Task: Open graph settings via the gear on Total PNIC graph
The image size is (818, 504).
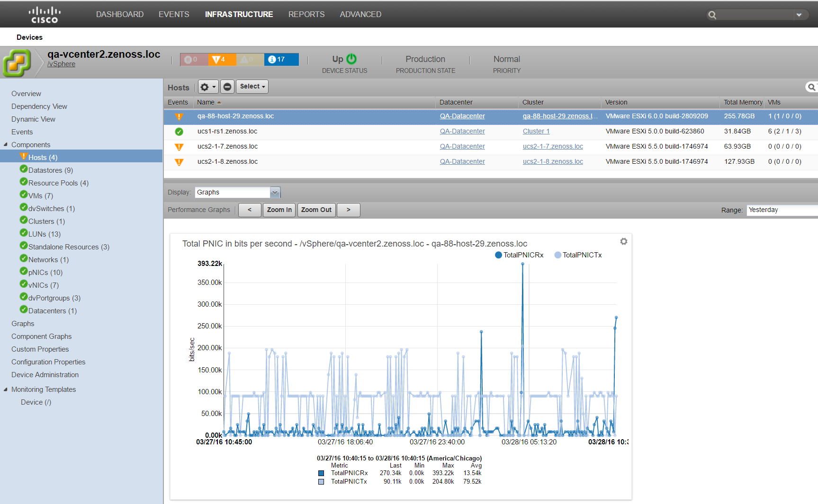Action: pyautogui.click(x=623, y=241)
